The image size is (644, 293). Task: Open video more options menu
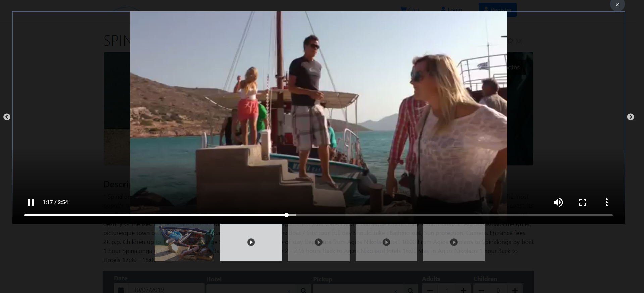[606, 202]
